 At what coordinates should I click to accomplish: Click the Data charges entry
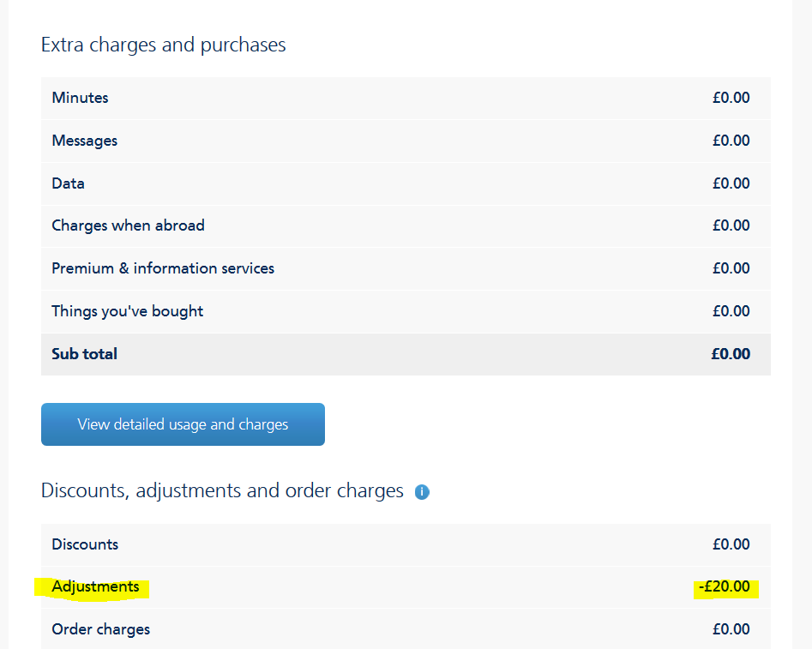coord(68,183)
